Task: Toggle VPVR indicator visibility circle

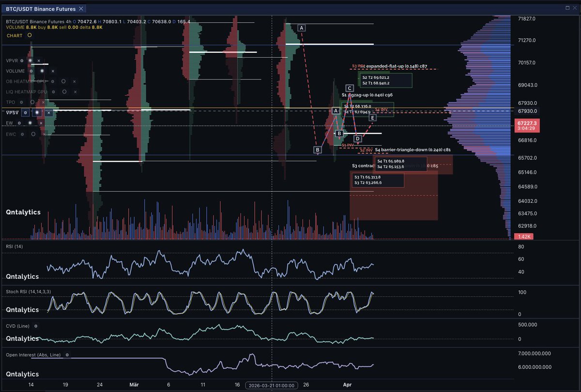Action: [x=30, y=60]
